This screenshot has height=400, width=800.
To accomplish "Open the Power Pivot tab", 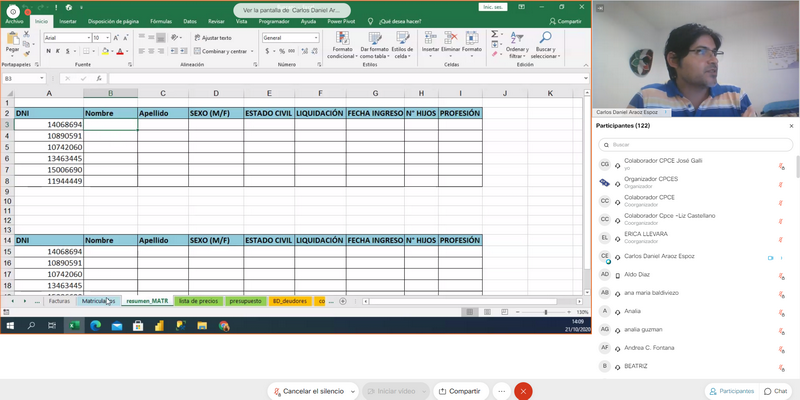I will 341,21.
